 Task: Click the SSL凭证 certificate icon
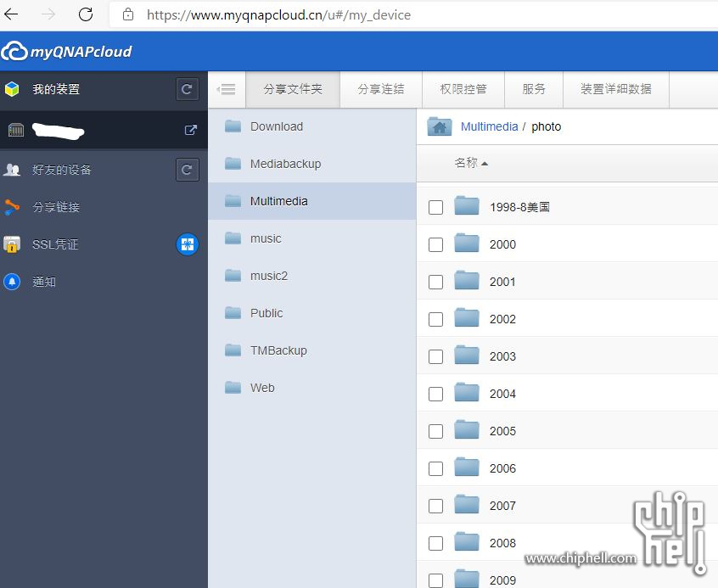tap(12, 244)
